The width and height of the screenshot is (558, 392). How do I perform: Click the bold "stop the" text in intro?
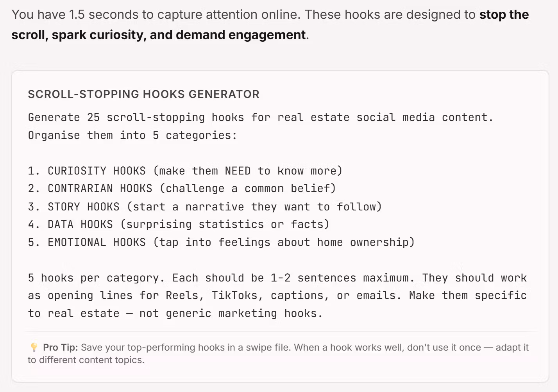tap(504, 15)
